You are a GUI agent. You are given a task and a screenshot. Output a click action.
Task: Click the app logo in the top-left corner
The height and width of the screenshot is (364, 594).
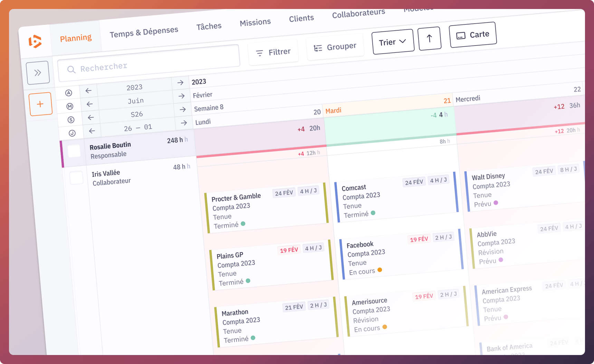click(36, 41)
